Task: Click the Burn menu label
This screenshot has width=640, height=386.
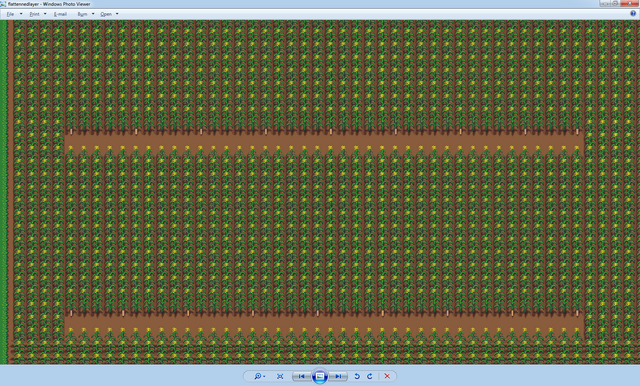Action: [82, 14]
